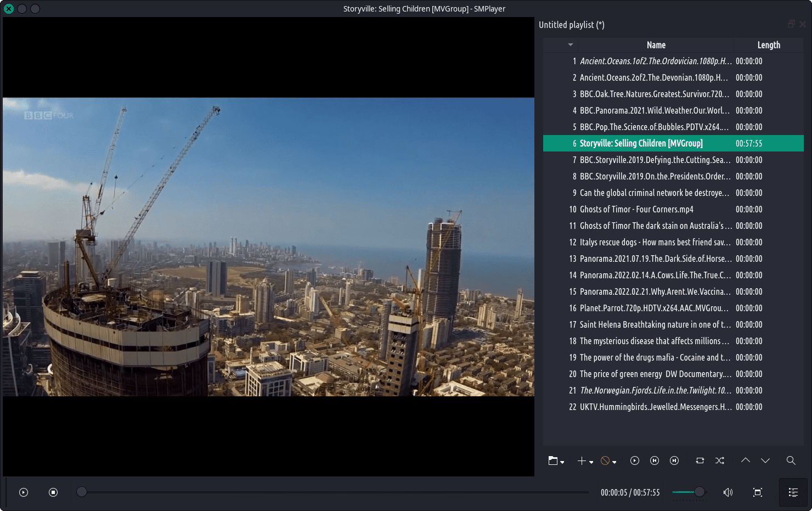This screenshot has height=511, width=812.
Task: Move selected playlist item up
Action: tap(746, 461)
